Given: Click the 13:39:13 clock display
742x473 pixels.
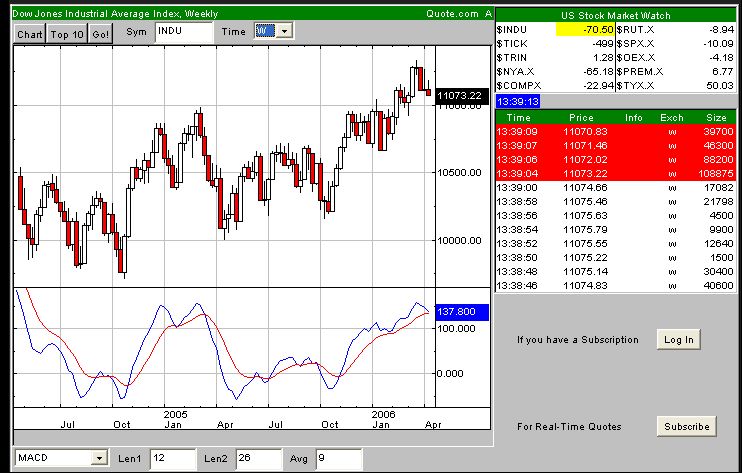Looking at the screenshot, I should pyautogui.click(x=518, y=101).
